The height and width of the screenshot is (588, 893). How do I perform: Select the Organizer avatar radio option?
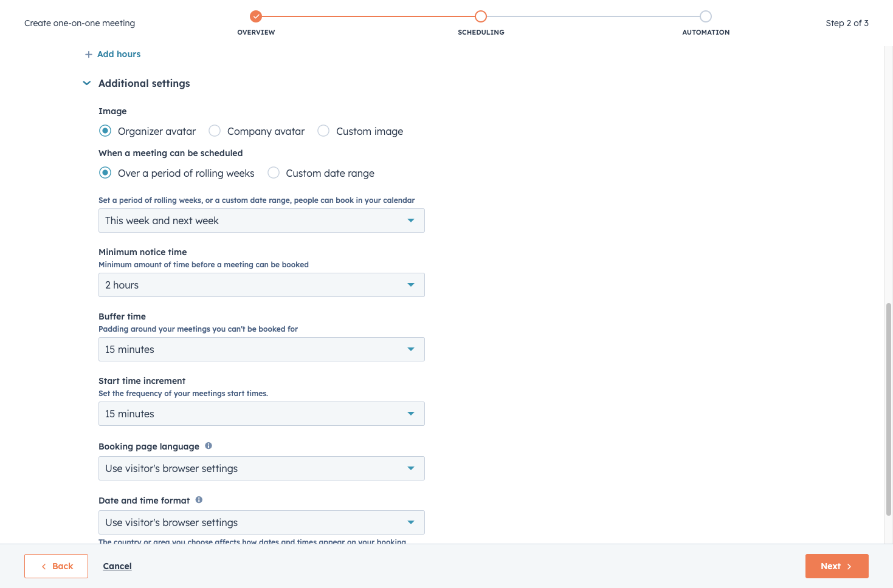pos(105,131)
